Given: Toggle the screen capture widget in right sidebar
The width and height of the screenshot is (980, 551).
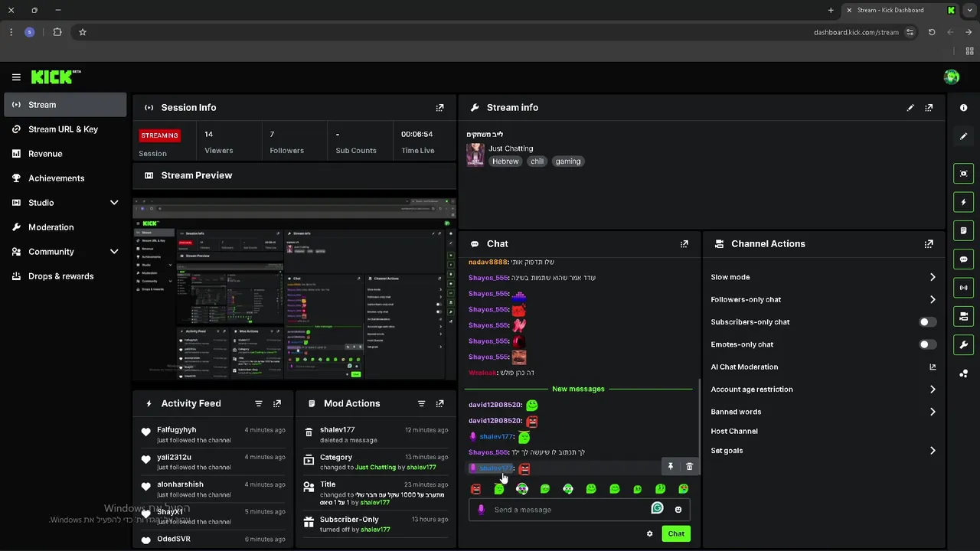Looking at the screenshot, I should pos(964,174).
